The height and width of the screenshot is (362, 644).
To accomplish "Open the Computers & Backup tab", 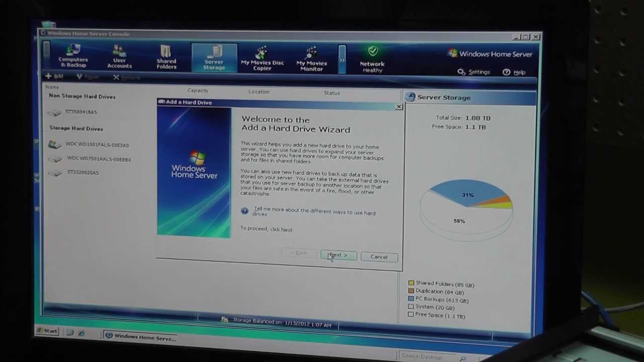I will tap(73, 56).
